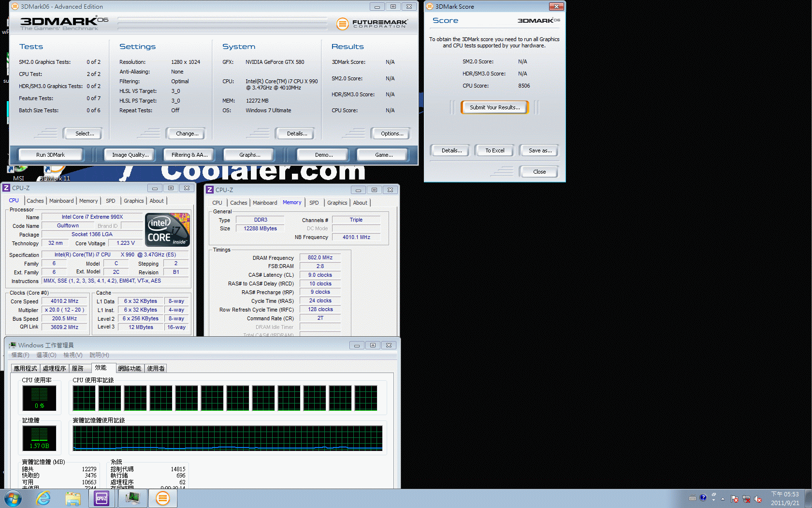
Task: Export score To Excel
Action: pos(495,150)
